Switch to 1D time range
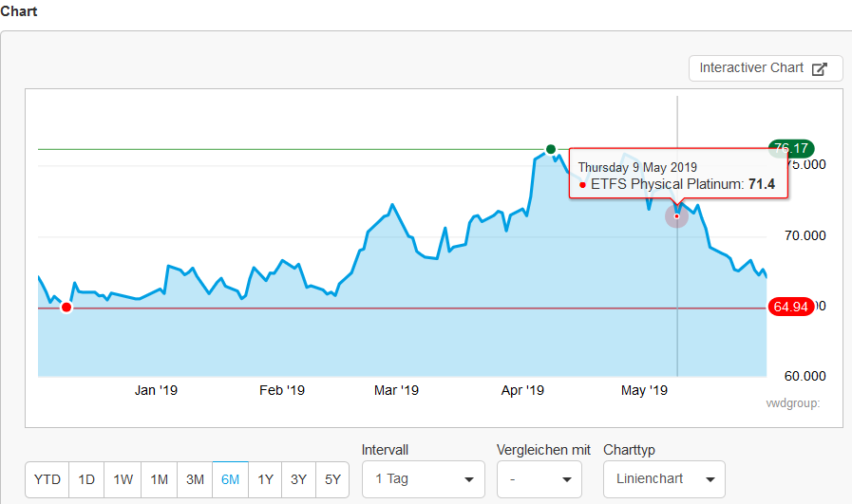Screen dimensions: 852x504 (86, 479)
